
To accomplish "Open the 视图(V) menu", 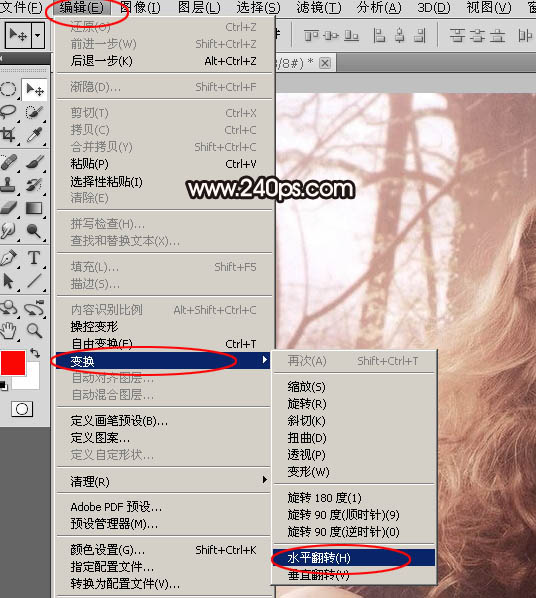I will 489,8.
